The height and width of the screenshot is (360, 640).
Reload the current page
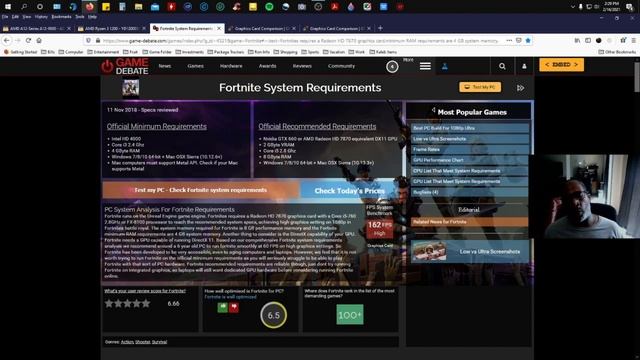point(28,40)
